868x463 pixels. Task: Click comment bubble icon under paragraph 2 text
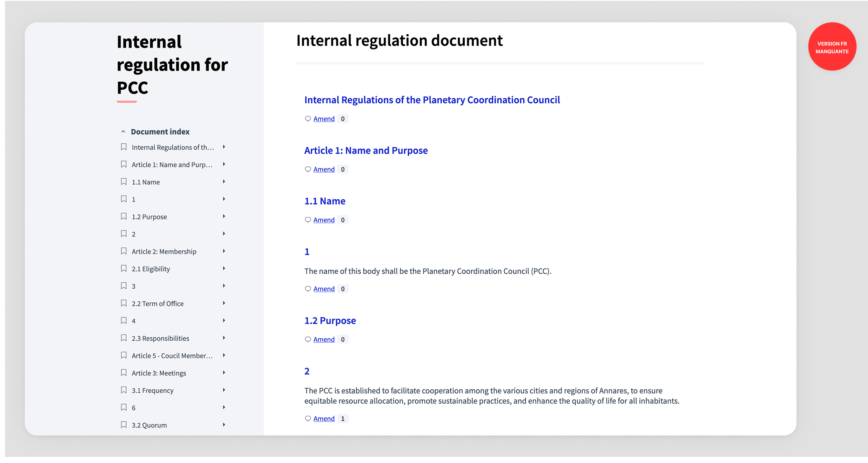click(x=308, y=418)
